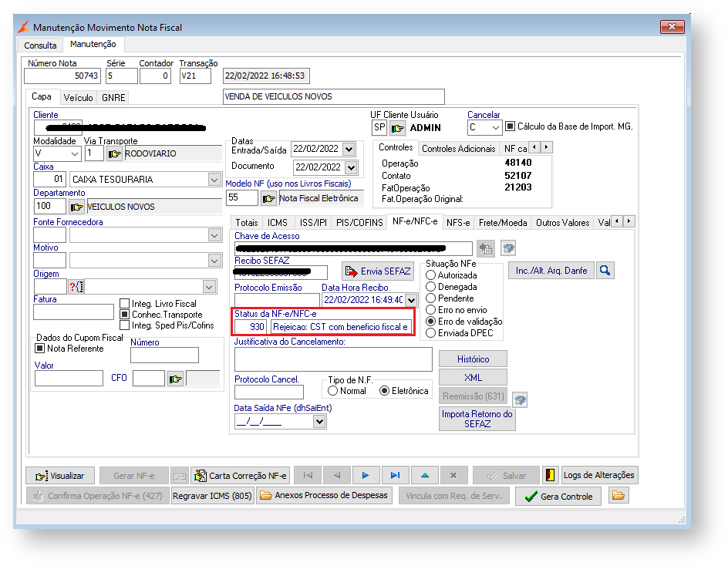Open the Documento date picker
The width and height of the screenshot is (728, 566).
[x=352, y=167]
